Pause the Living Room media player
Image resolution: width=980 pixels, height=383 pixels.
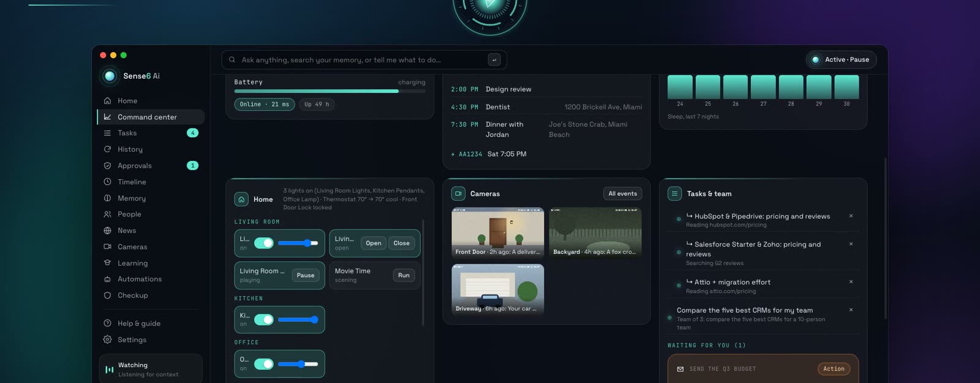tap(306, 275)
